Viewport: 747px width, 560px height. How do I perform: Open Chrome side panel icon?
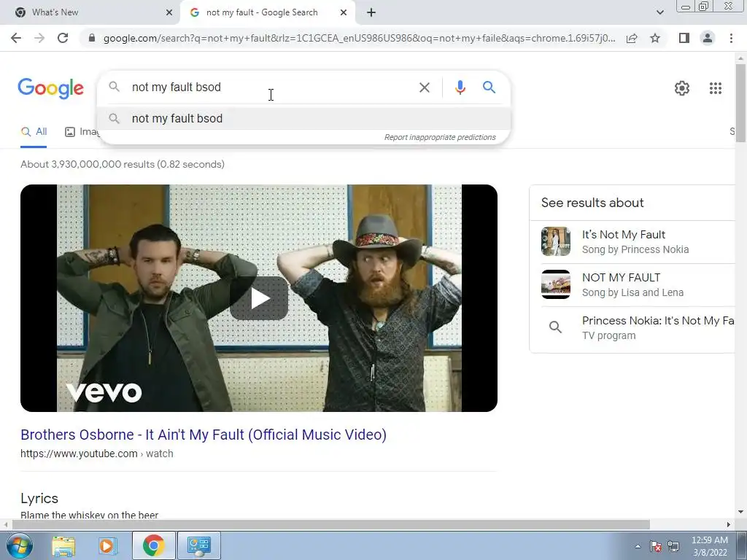point(684,38)
